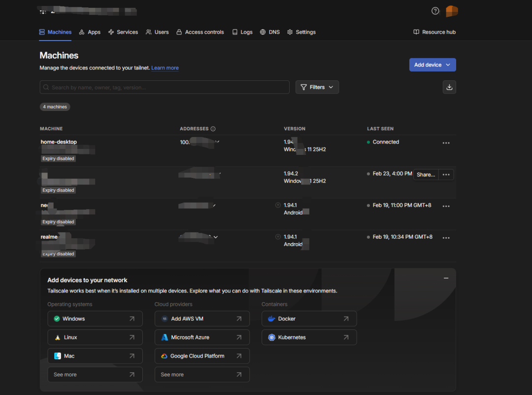Viewport: 532px width, 395px height.
Task: Click update icon for Feb 19 11:00 PM machine
Action: click(x=278, y=205)
